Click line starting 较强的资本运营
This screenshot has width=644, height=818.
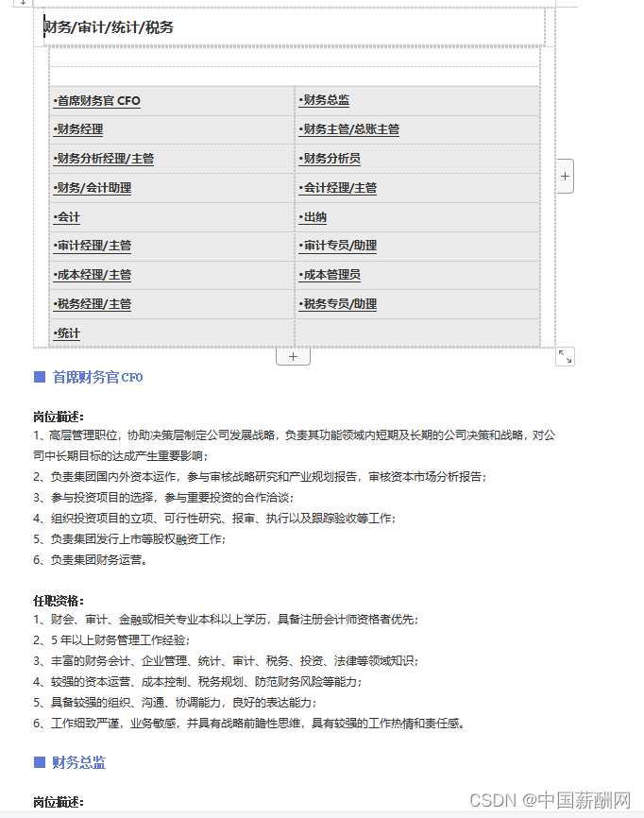click(197, 682)
